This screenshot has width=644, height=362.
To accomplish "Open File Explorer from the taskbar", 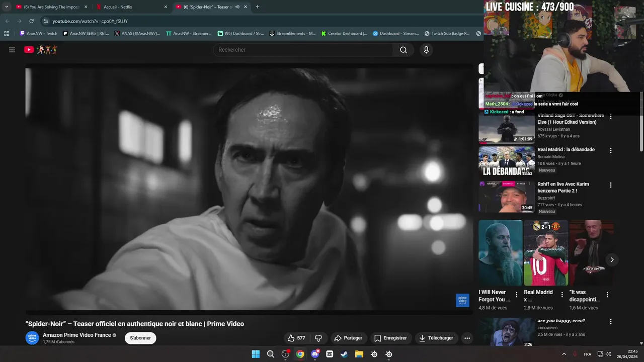I will coord(359,354).
